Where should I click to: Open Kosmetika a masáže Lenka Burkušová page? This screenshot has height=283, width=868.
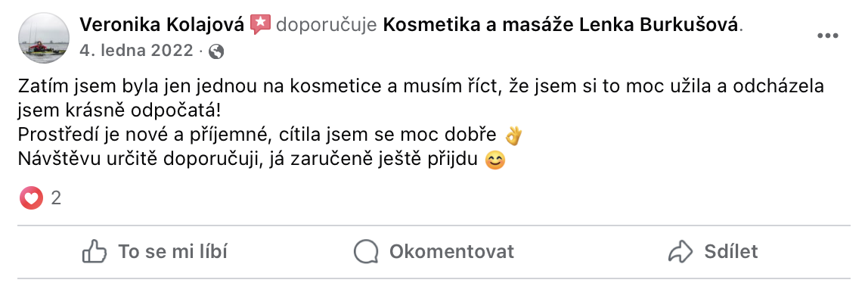[x=561, y=24]
